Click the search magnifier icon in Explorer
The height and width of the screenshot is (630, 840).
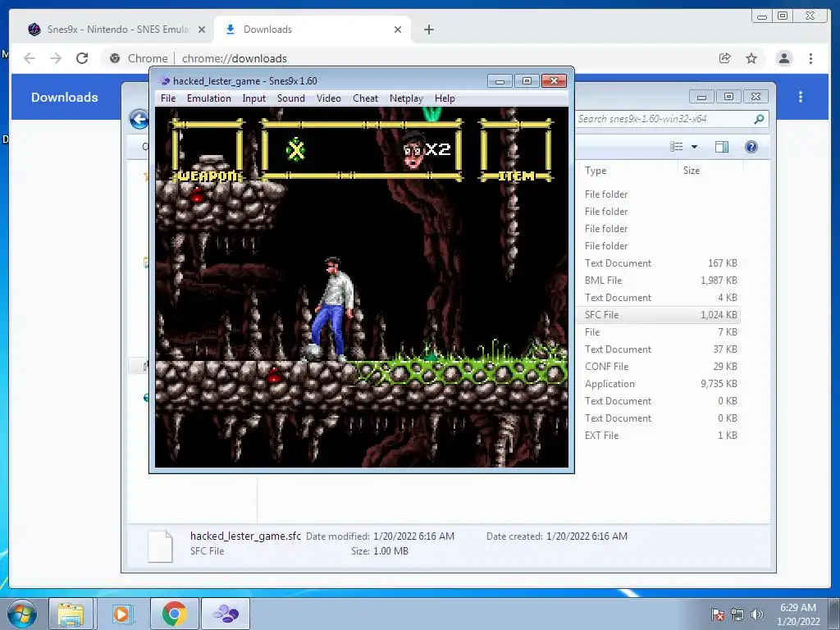tap(759, 119)
